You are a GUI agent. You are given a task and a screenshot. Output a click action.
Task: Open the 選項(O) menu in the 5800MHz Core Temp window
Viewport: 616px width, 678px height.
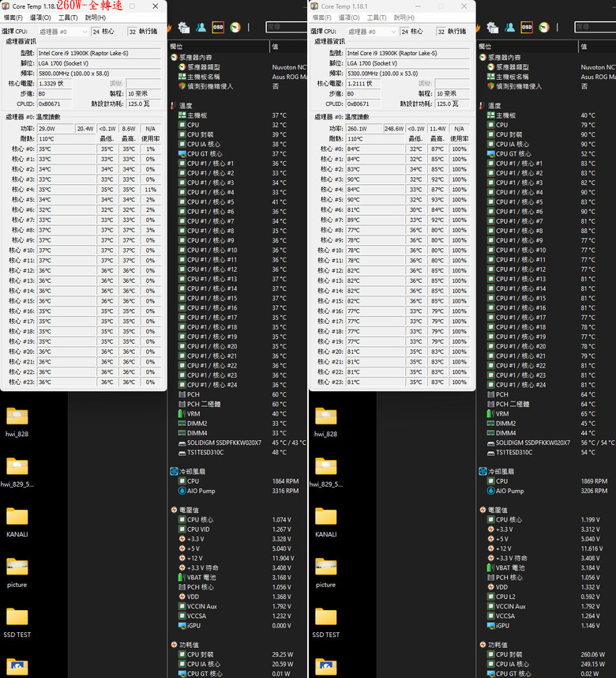40,17
